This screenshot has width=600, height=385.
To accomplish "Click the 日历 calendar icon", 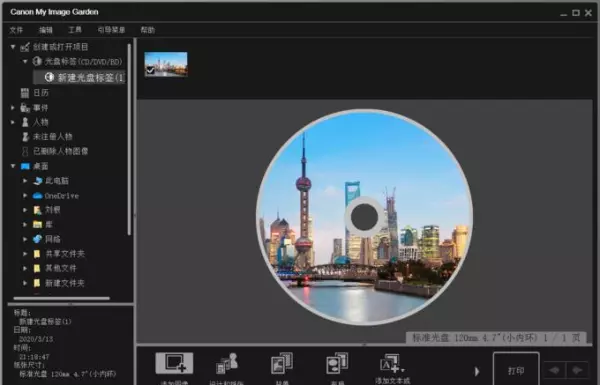I will 25,93.
